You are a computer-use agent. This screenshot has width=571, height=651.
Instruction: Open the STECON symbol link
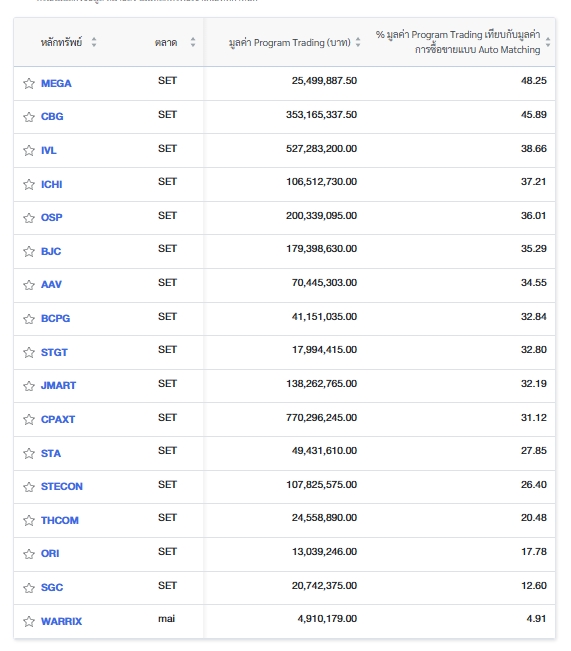61,486
